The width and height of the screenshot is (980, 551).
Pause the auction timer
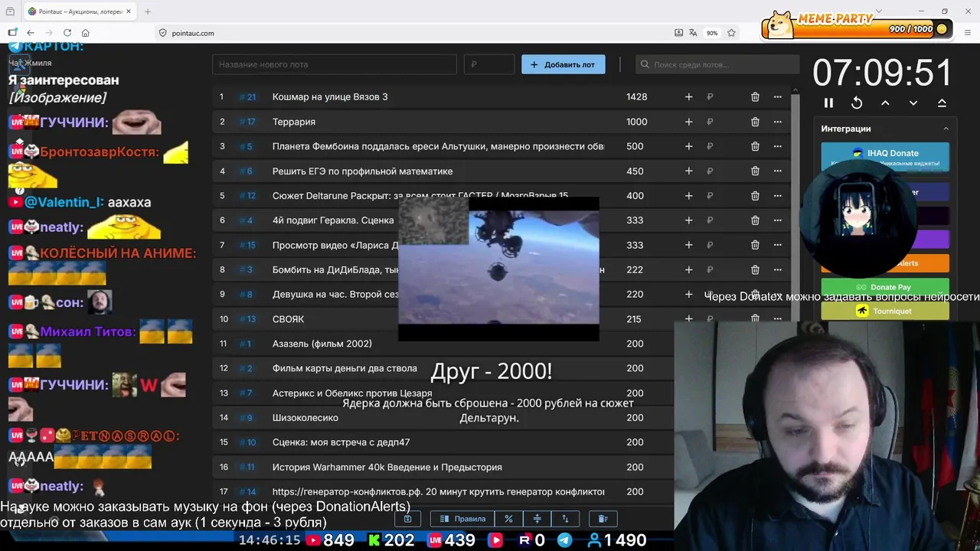(x=828, y=103)
